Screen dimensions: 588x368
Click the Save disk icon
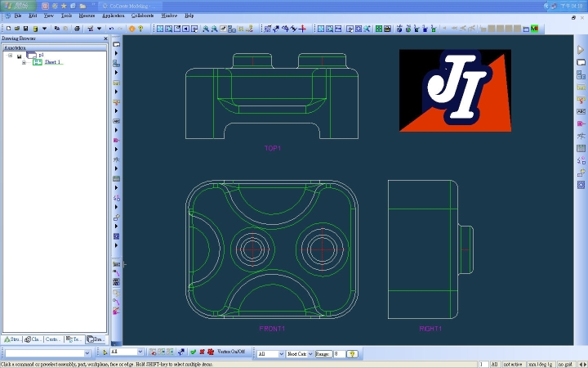click(x=25, y=29)
